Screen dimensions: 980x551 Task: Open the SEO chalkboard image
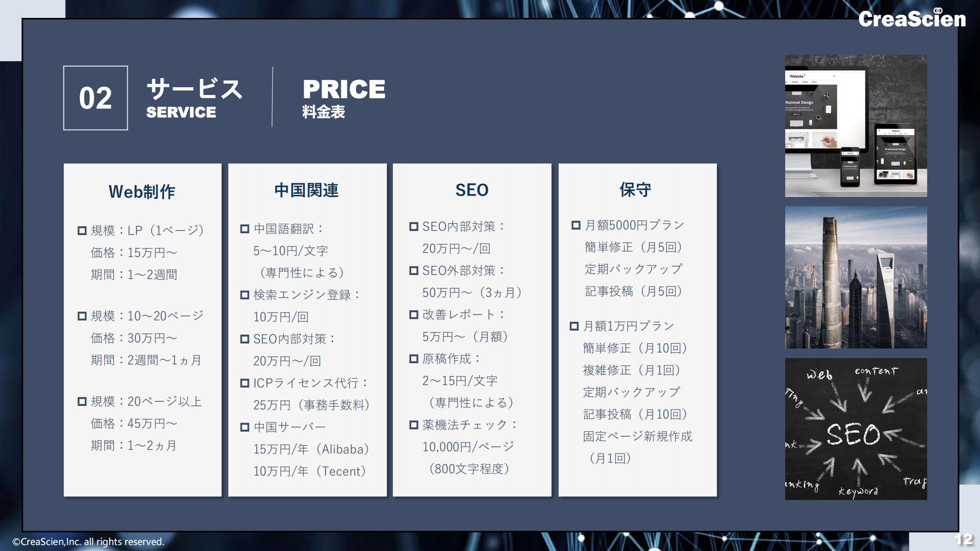point(855,429)
